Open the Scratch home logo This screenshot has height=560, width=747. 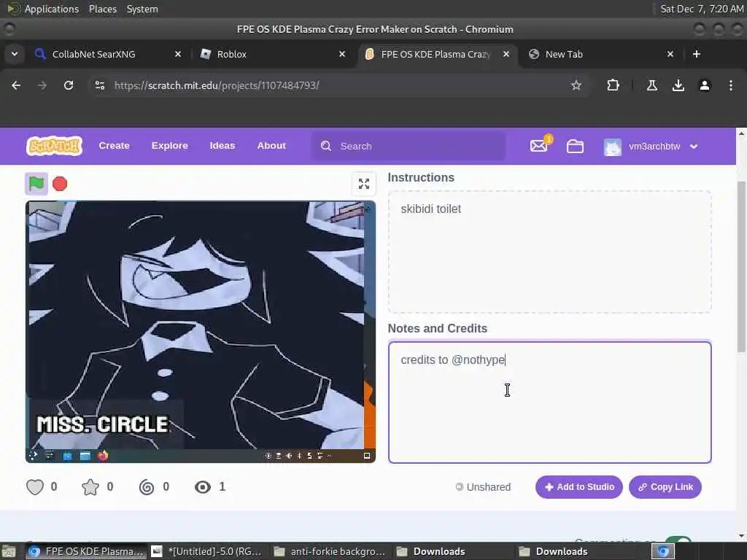[x=54, y=146]
